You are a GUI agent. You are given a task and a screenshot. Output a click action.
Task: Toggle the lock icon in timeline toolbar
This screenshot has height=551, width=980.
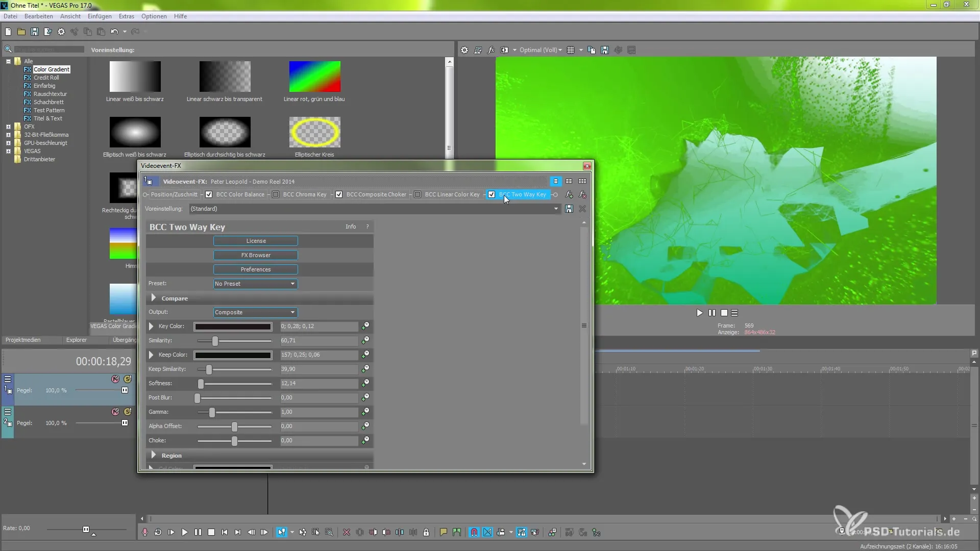point(426,532)
